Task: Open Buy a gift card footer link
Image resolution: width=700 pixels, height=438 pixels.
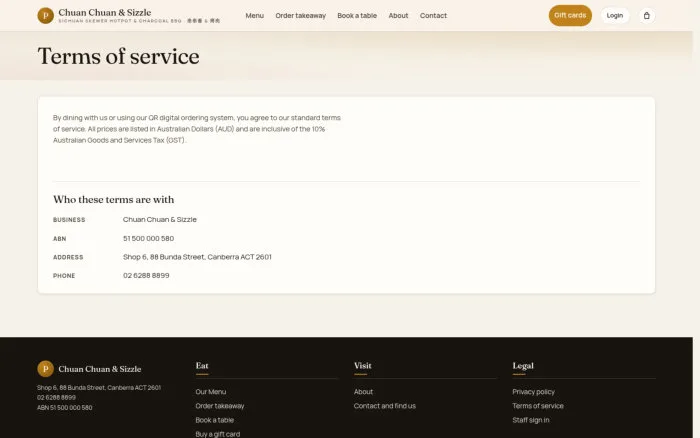Action: tap(218, 434)
